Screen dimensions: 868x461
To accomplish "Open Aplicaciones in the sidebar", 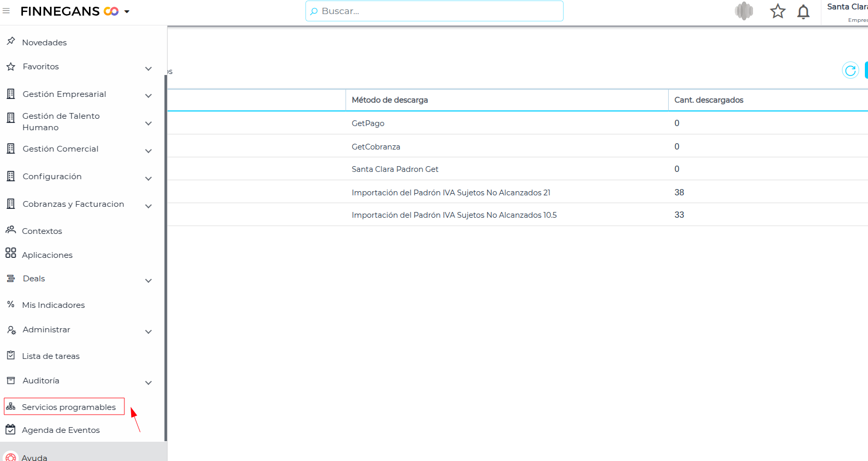I will point(47,255).
